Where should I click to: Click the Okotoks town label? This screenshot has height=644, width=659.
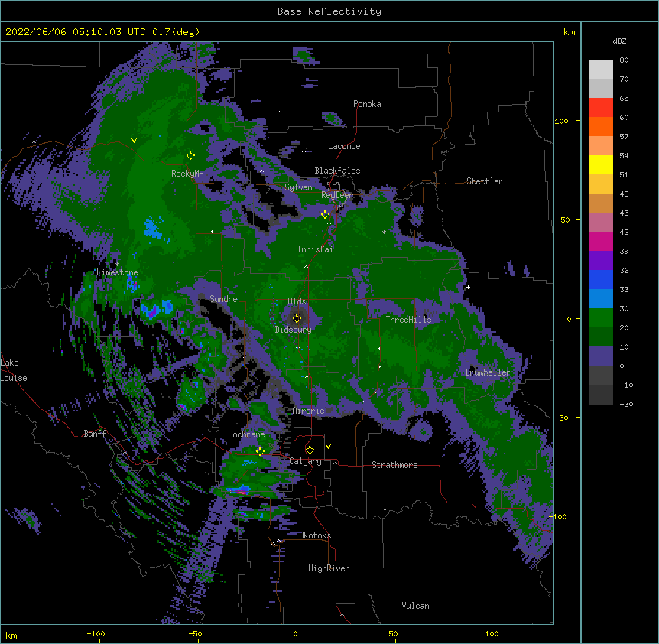[315, 535]
